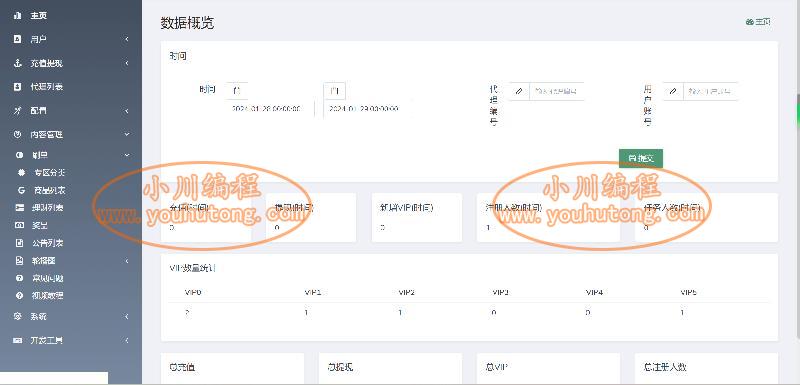The image size is (800, 385).
Task: Click the end date field 2024-01-29 00:00:00
Action: tap(368, 109)
